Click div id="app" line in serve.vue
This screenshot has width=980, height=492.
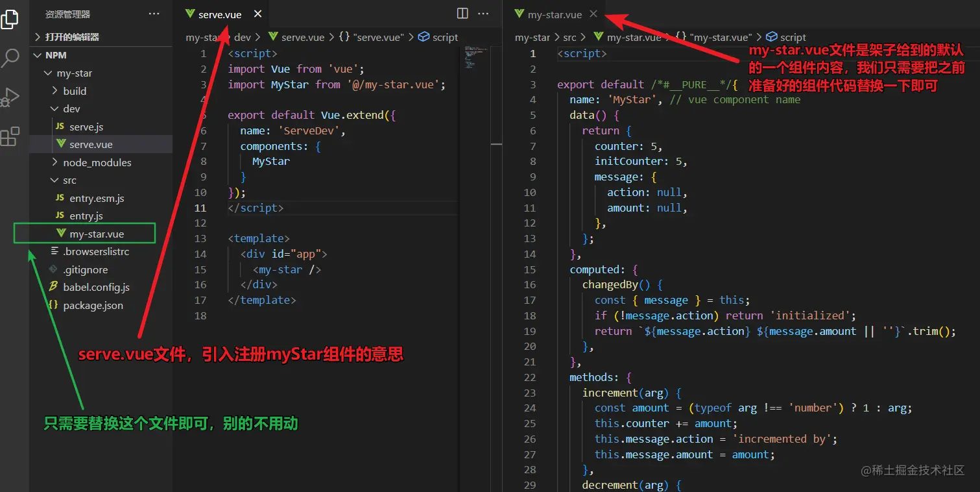coord(284,254)
